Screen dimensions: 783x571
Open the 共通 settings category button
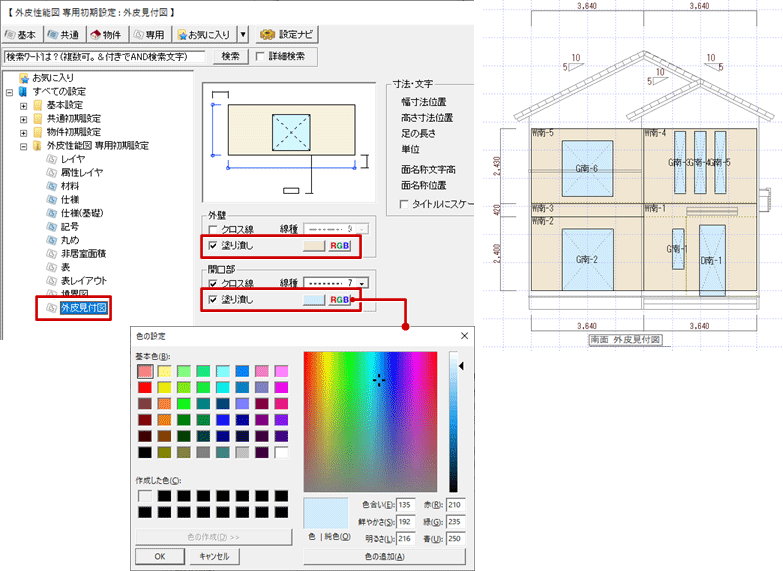[64, 34]
